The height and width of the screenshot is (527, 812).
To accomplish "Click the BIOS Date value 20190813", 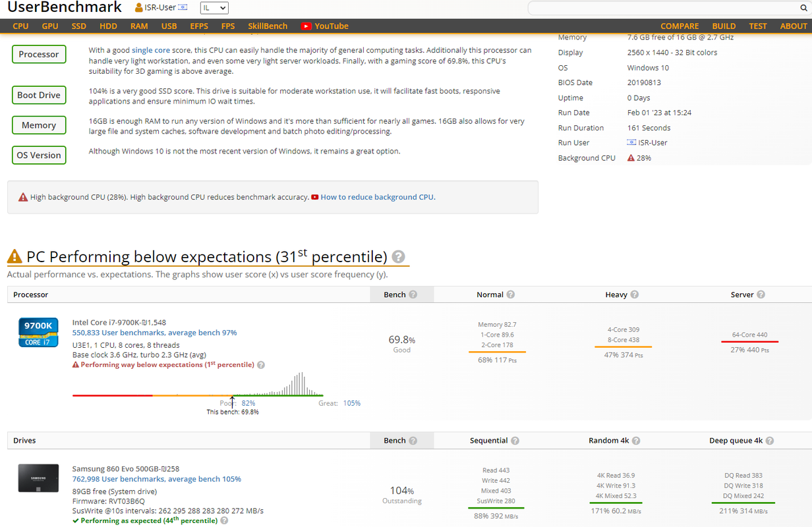I will [x=644, y=83].
